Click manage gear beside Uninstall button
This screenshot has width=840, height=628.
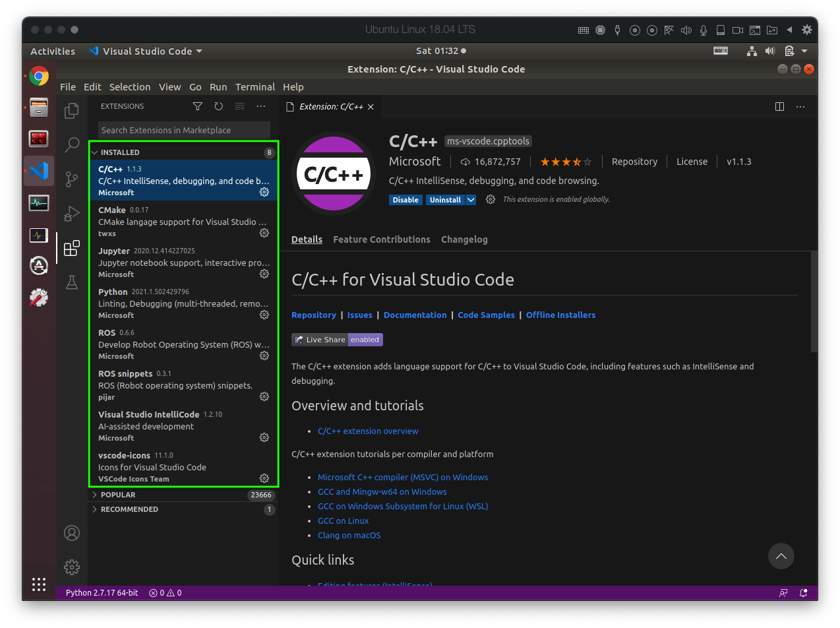click(x=491, y=199)
